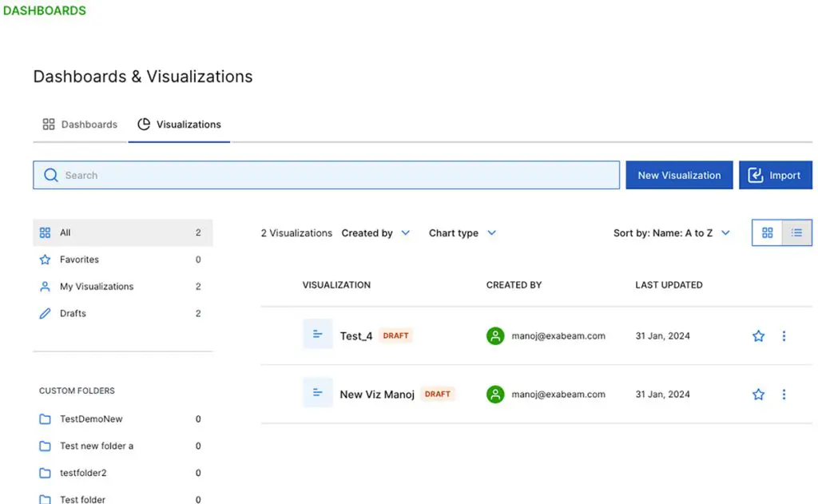This screenshot has height=504, width=818.
Task: Open the TestDemoNew custom folder
Action: coord(91,419)
